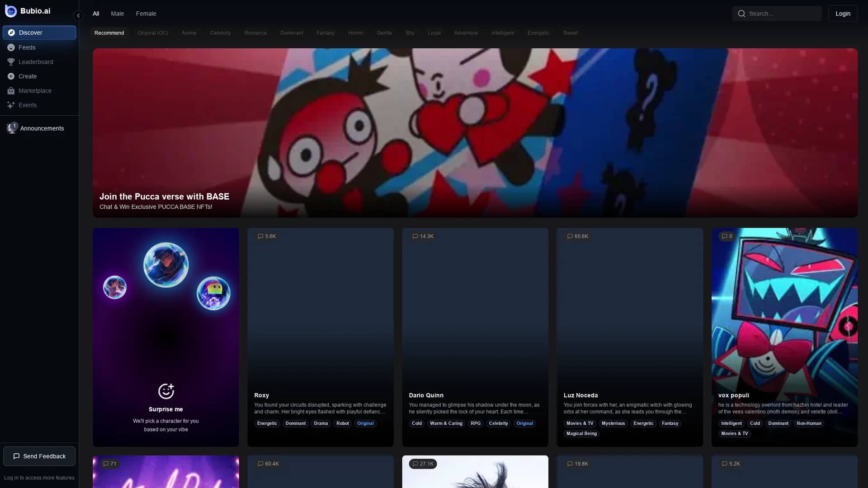Click the Robot tag on Roxy

click(x=343, y=423)
